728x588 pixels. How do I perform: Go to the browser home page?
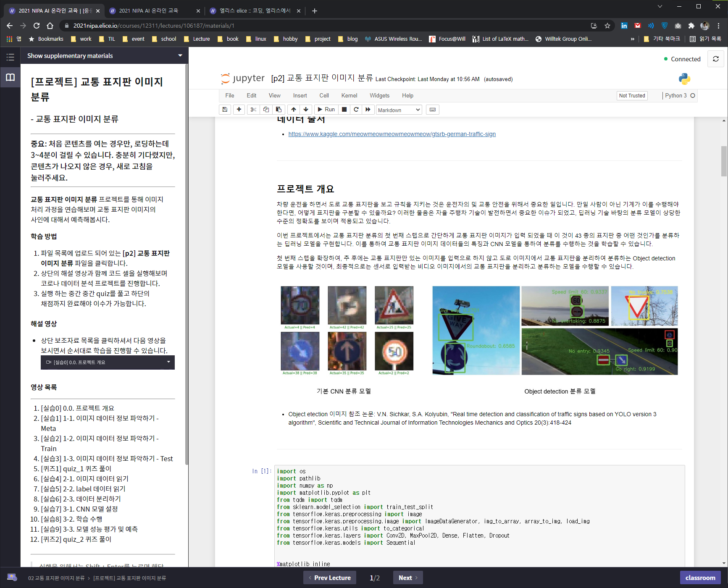pyautogui.click(x=50, y=26)
